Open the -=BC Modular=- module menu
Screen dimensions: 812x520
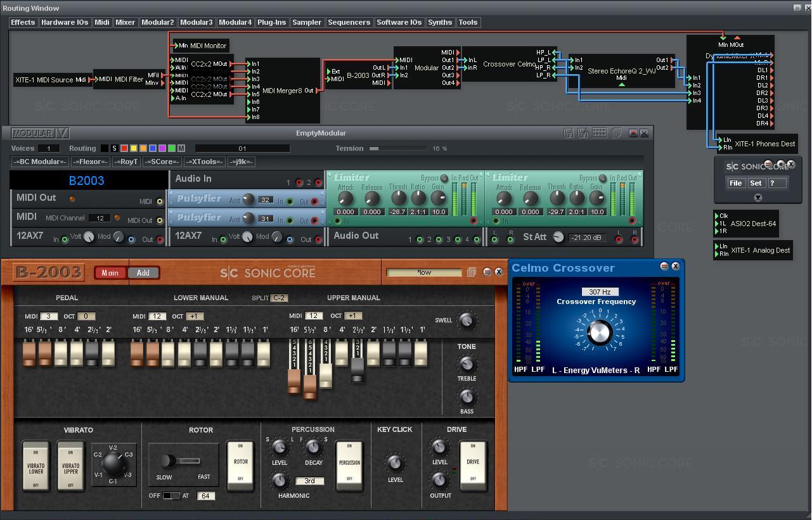(x=40, y=162)
